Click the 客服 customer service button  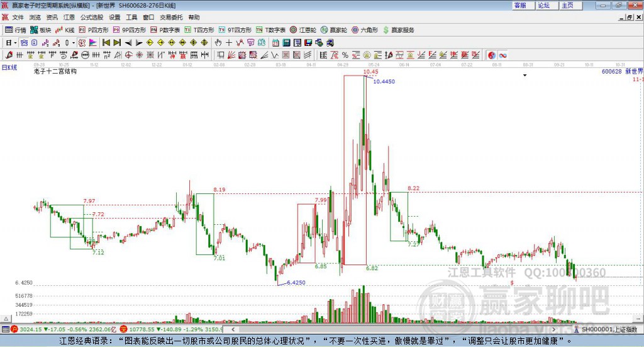[x=520, y=5]
